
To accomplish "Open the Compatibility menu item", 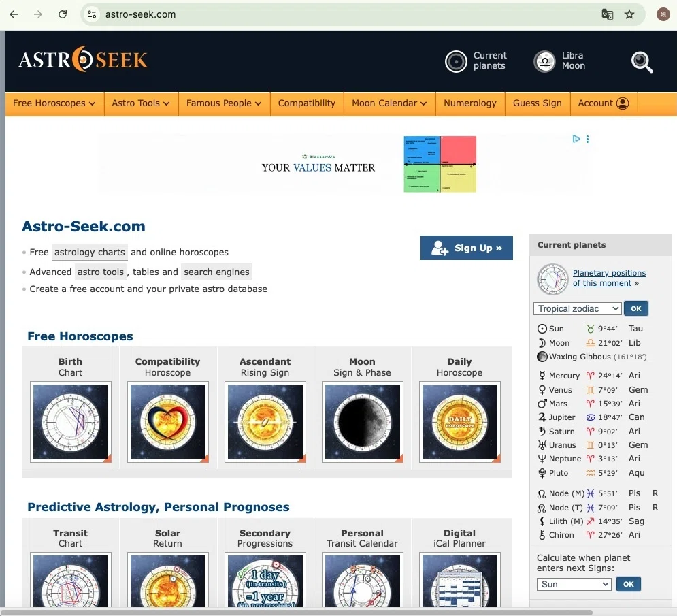I will click(307, 103).
